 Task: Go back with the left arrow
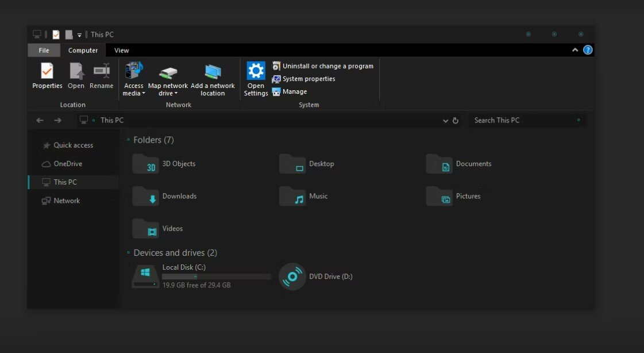(40, 120)
